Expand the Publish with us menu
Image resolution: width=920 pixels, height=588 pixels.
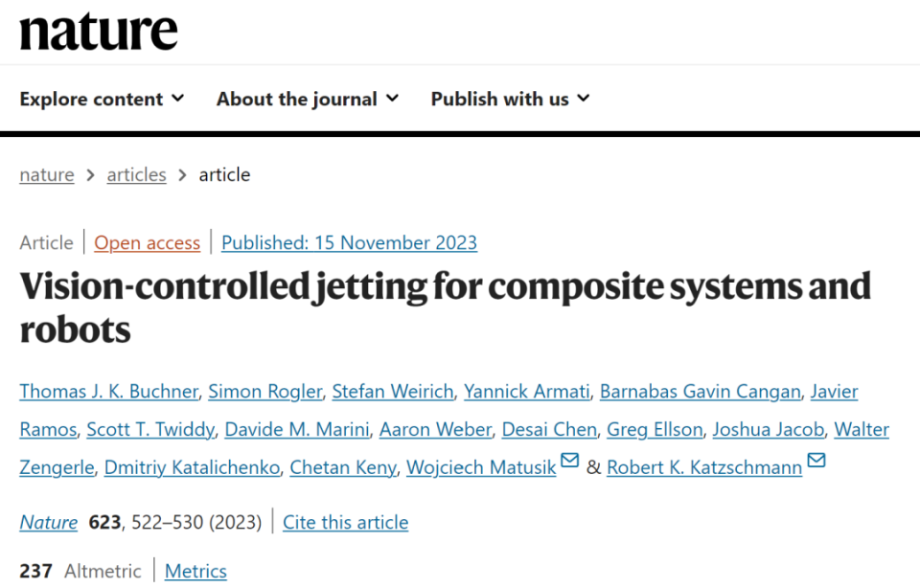coord(510,99)
